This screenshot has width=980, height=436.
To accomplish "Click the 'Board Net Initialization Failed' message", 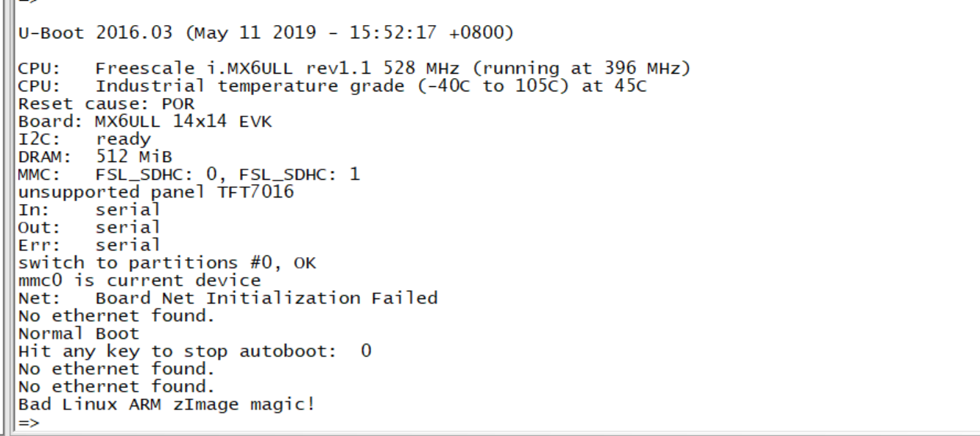I will click(x=267, y=298).
